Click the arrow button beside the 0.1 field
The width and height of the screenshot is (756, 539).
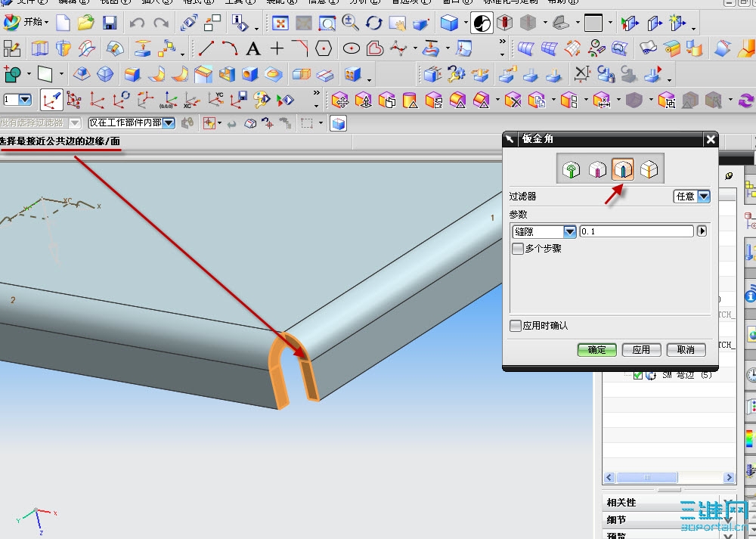[x=702, y=231]
